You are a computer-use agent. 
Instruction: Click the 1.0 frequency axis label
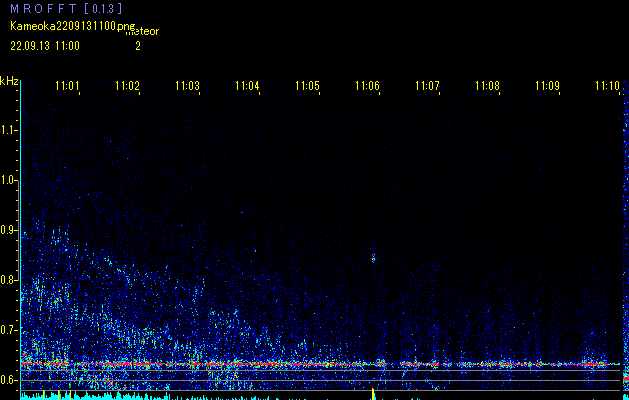pos(8,181)
